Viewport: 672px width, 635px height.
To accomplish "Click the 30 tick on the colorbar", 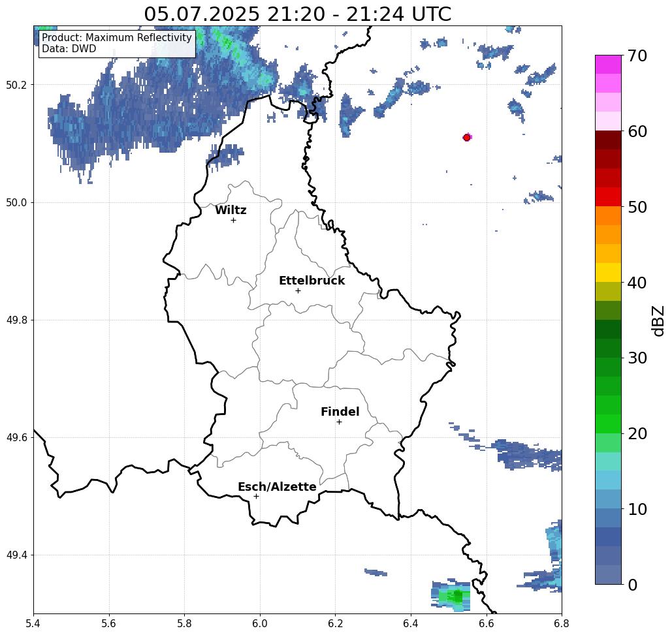I will (637, 358).
